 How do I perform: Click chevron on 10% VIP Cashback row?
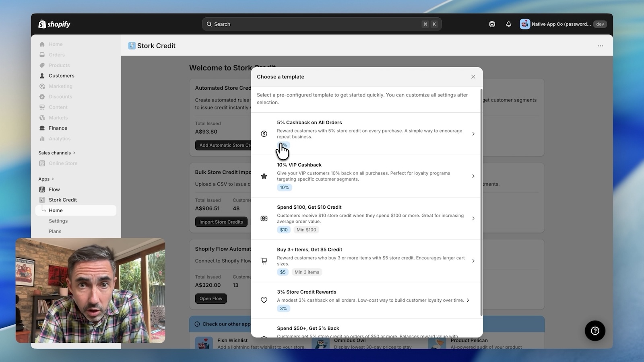473,176
